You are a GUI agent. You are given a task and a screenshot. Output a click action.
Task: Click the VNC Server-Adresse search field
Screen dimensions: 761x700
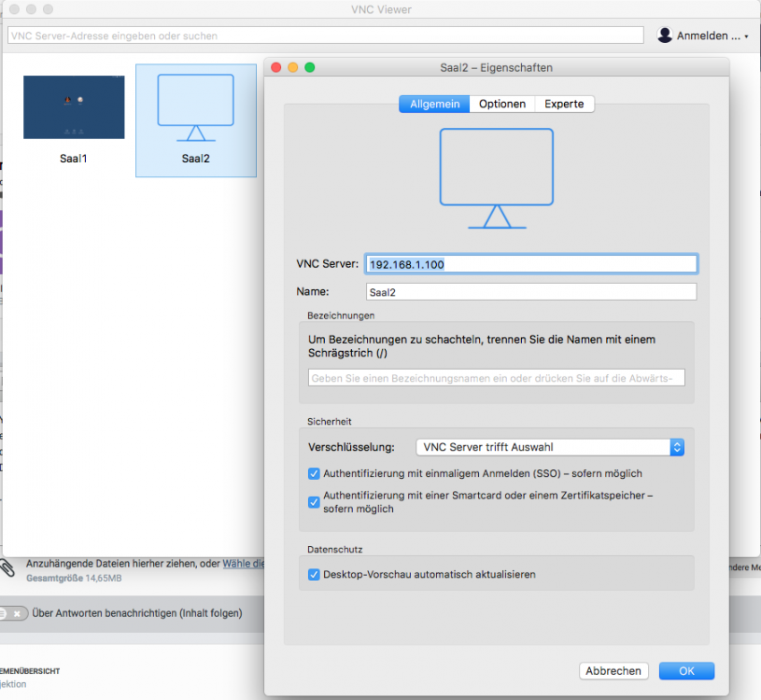click(x=325, y=35)
